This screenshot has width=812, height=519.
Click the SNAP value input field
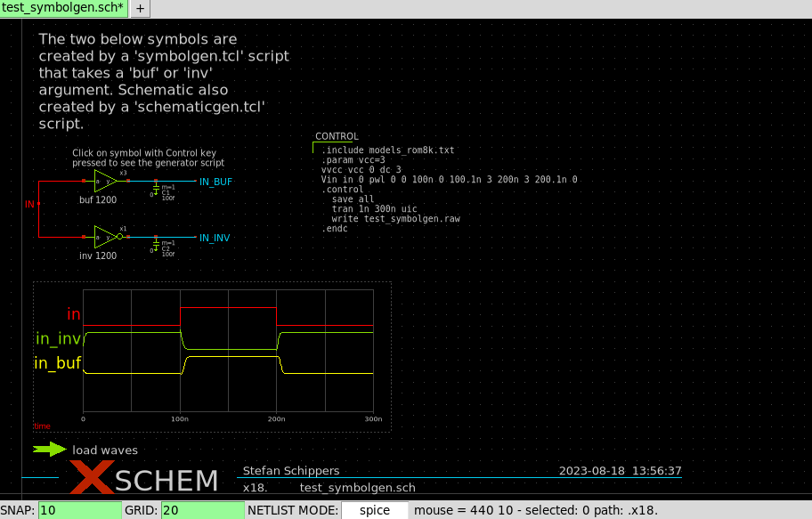[79, 510]
